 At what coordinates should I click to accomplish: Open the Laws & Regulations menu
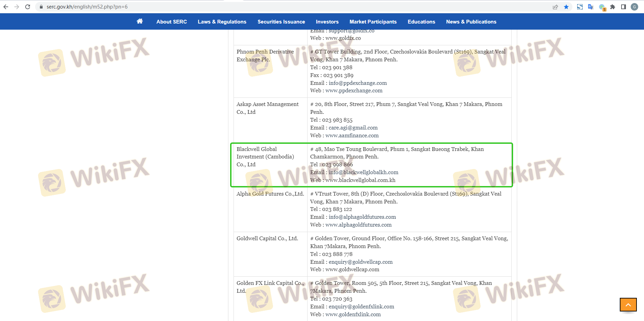(x=222, y=22)
